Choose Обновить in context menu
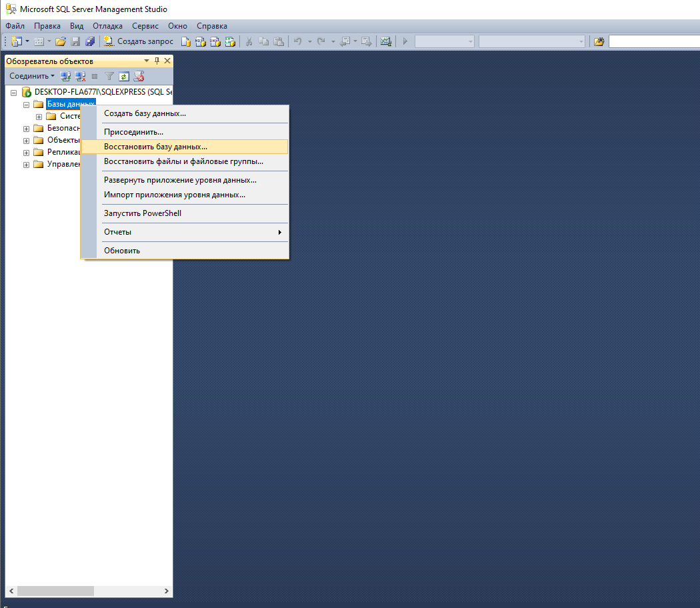This screenshot has width=700, height=608. (185, 251)
